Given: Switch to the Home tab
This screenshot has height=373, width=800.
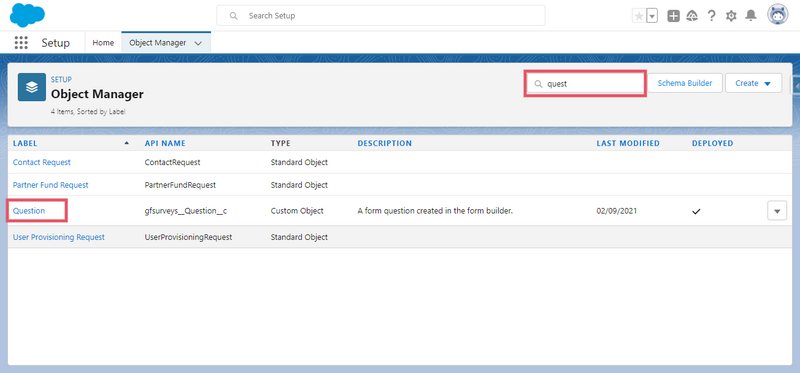Looking at the screenshot, I should (x=103, y=43).
